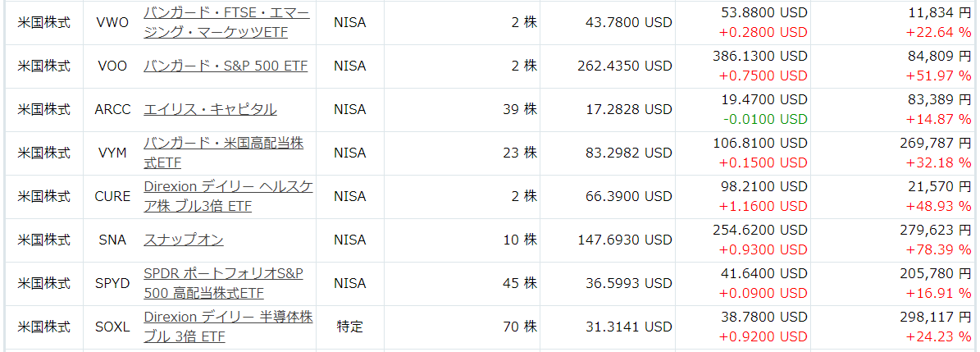Click the SPYD quantity 45 株

click(520, 283)
